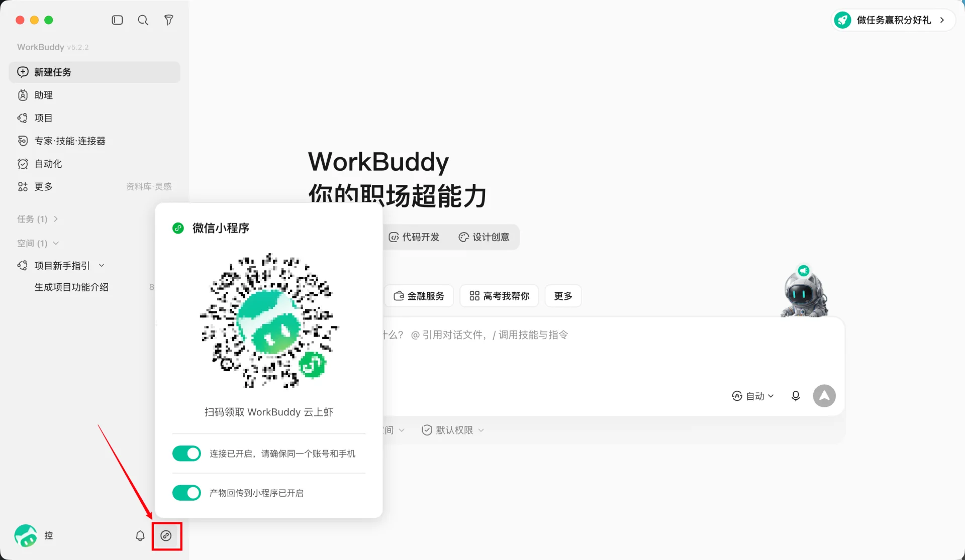Open the 做任务赢积分好礼 banner
Viewport: 965px width, 560px height.
(893, 20)
